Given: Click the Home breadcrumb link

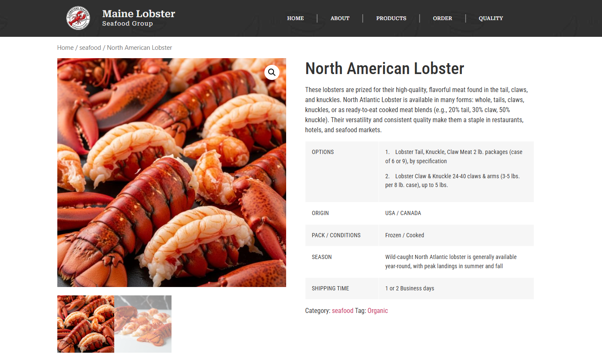Looking at the screenshot, I should 65,48.
